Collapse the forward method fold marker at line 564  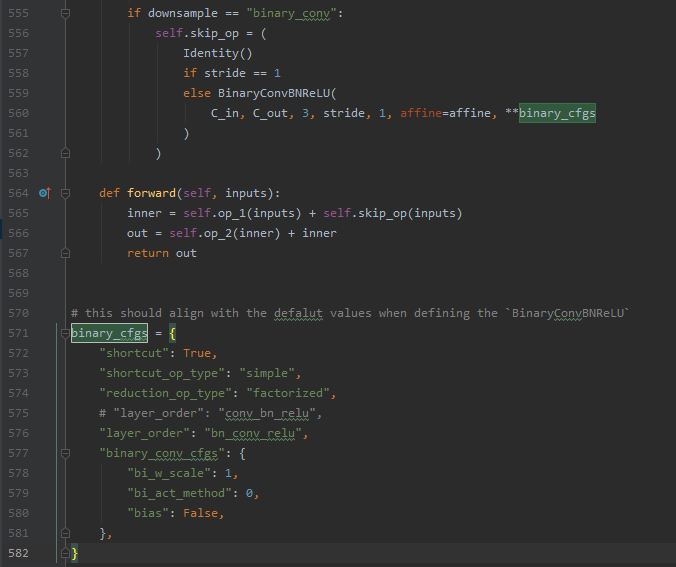coord(65,193)
